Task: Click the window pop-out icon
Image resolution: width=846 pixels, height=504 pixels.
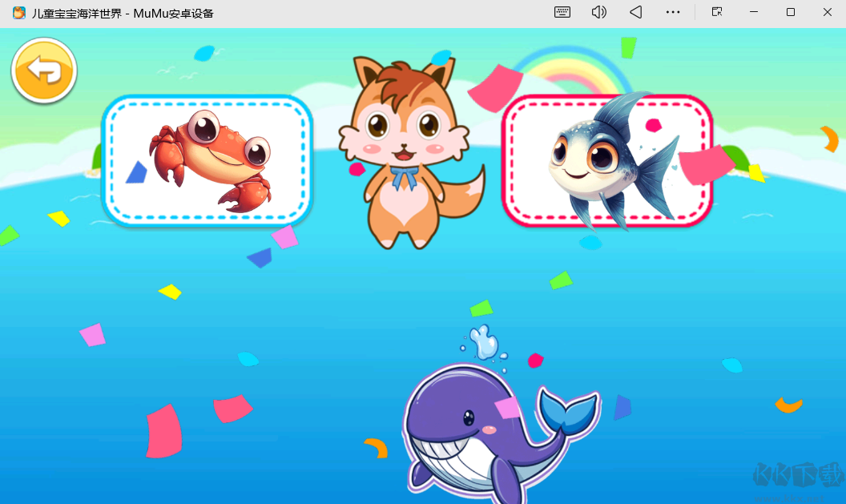Action: click(717, 12)
